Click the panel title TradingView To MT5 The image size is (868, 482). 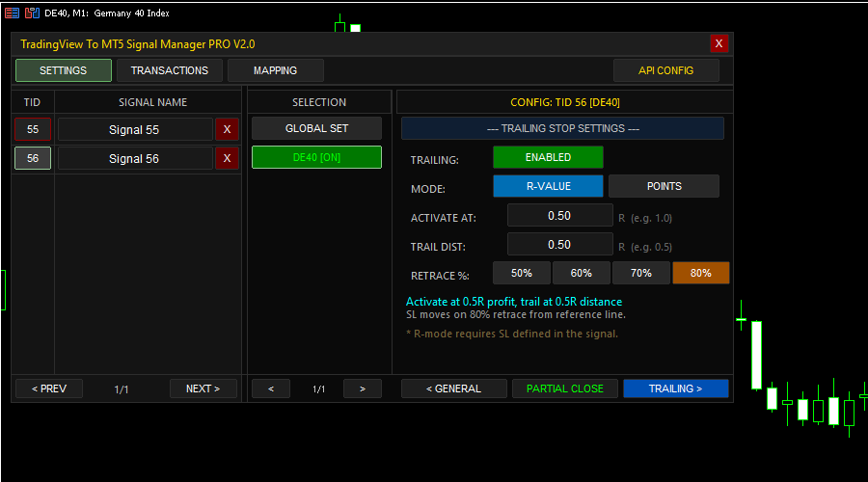tap(138, 44)
